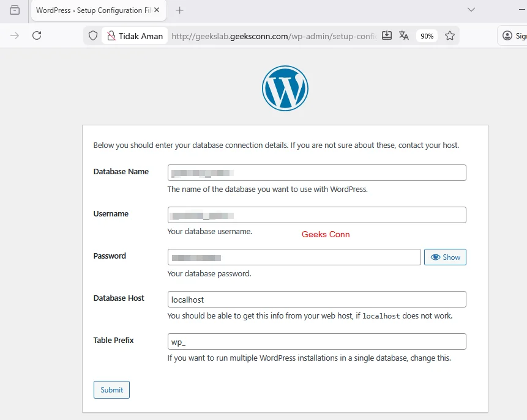The width and height of the screenshot is (527, 420).
Task: Open the browser sidebar icon top-left
Action: [14, 10]
